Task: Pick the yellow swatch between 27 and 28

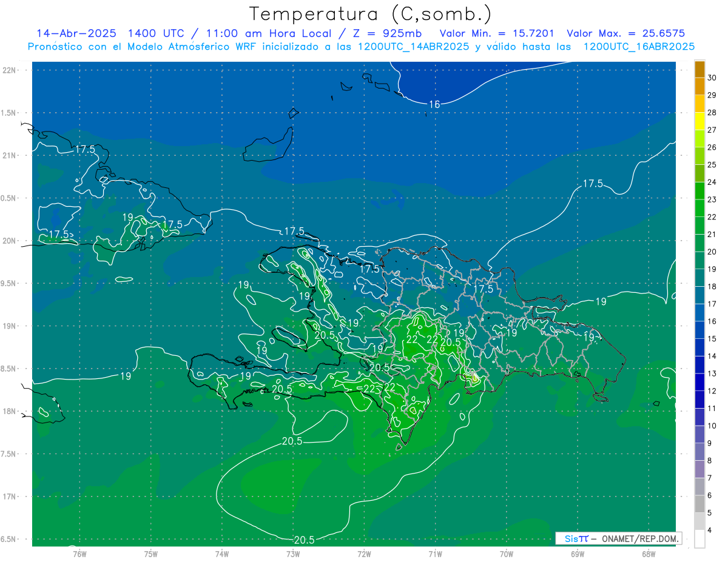Action: coord(699,121)
